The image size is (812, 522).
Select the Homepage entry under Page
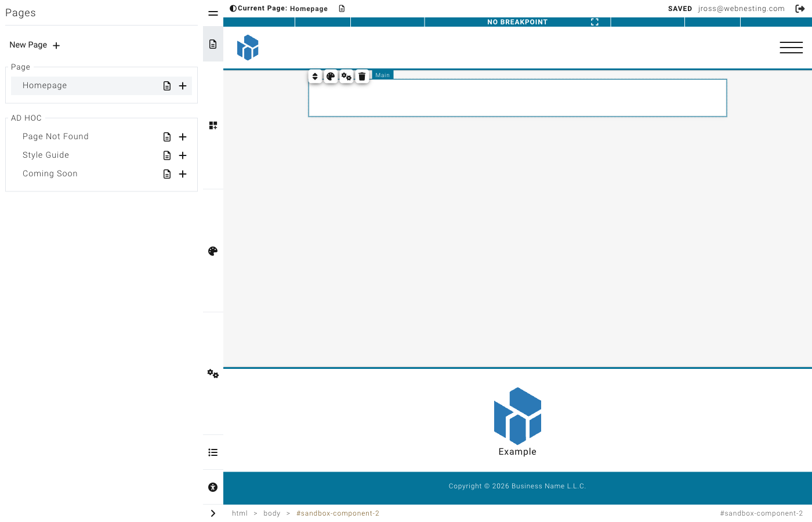tap(45, 85)
